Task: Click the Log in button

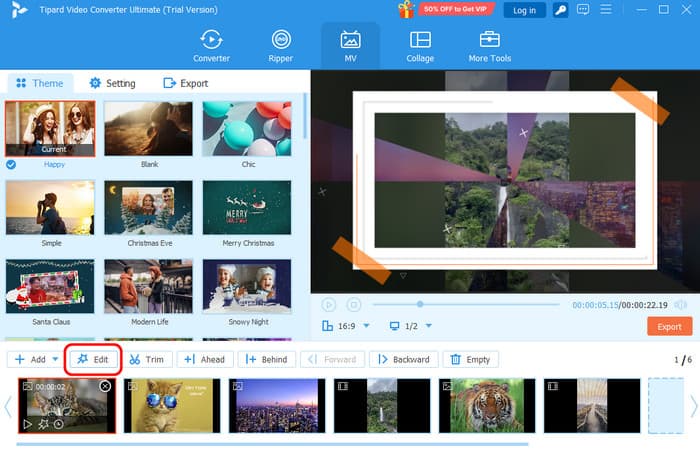Action: [524, 10]
